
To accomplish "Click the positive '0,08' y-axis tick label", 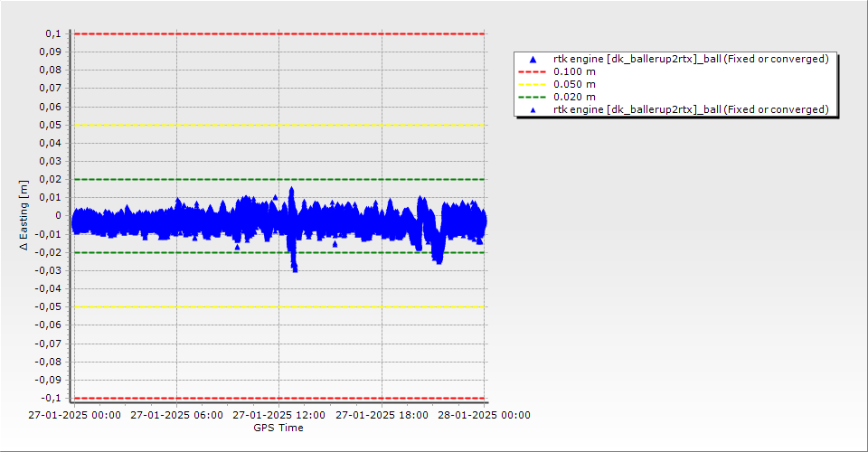I will (51, 71).
